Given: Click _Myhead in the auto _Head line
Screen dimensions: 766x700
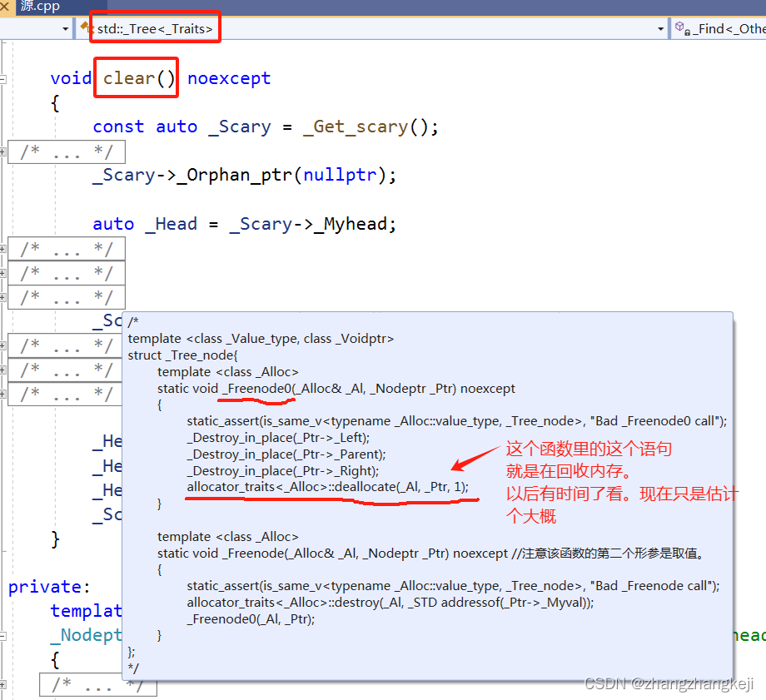Looking at the screenshot, I should point(351,224).
